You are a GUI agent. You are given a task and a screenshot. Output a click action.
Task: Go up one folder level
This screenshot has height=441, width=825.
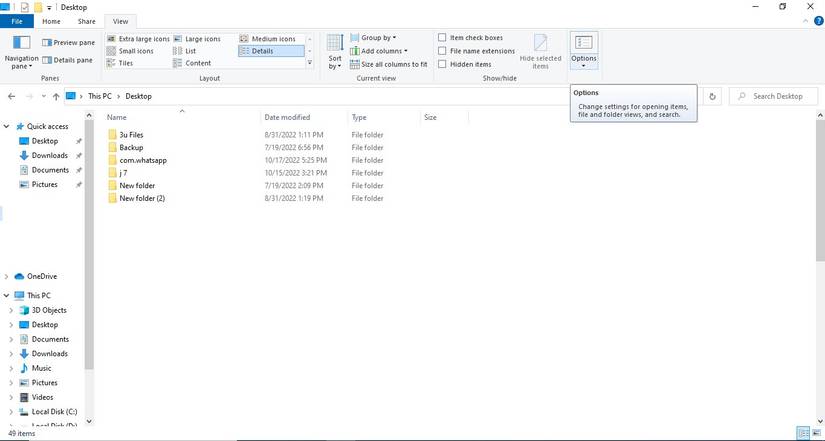56,96
